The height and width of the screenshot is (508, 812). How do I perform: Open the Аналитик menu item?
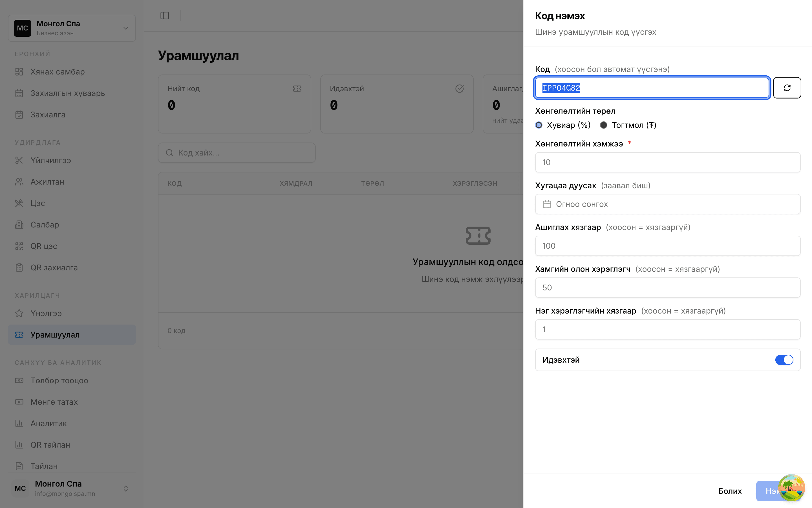click(72, 423)
